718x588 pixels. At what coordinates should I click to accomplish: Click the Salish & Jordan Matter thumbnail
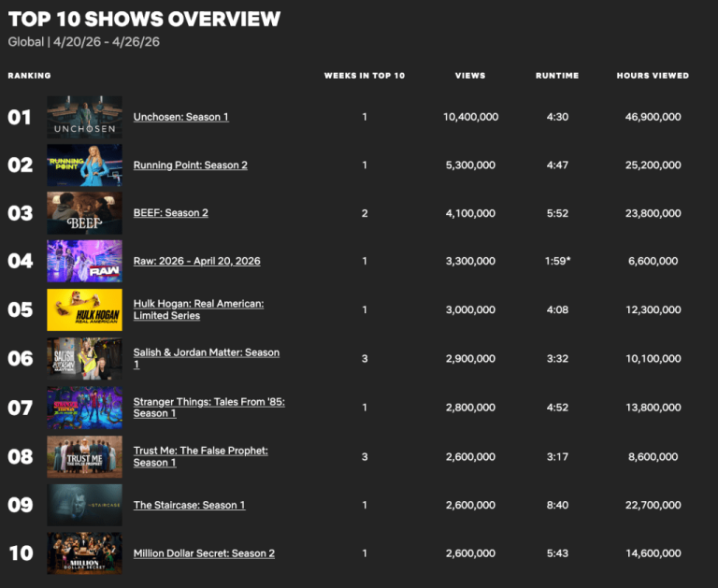click(x=84, y=359)
